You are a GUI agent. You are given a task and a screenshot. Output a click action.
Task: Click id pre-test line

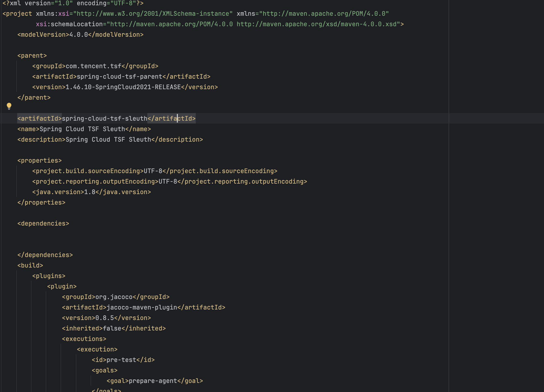pos(123,360)
